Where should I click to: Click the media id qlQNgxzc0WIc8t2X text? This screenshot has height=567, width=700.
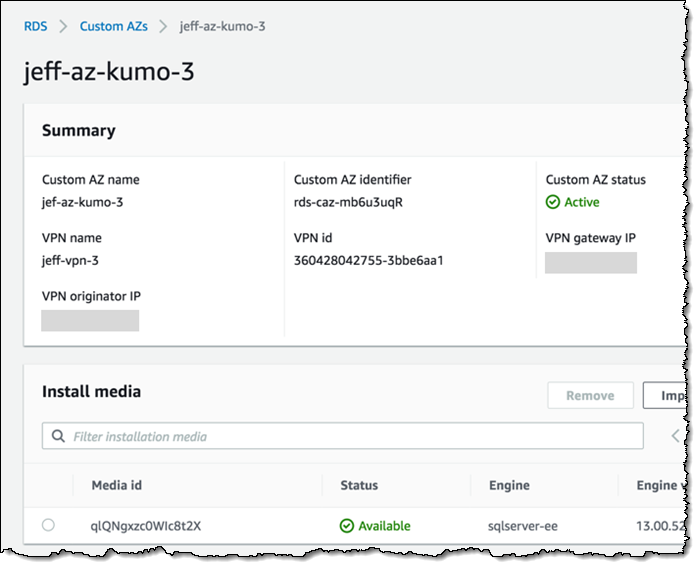point(146,526)
